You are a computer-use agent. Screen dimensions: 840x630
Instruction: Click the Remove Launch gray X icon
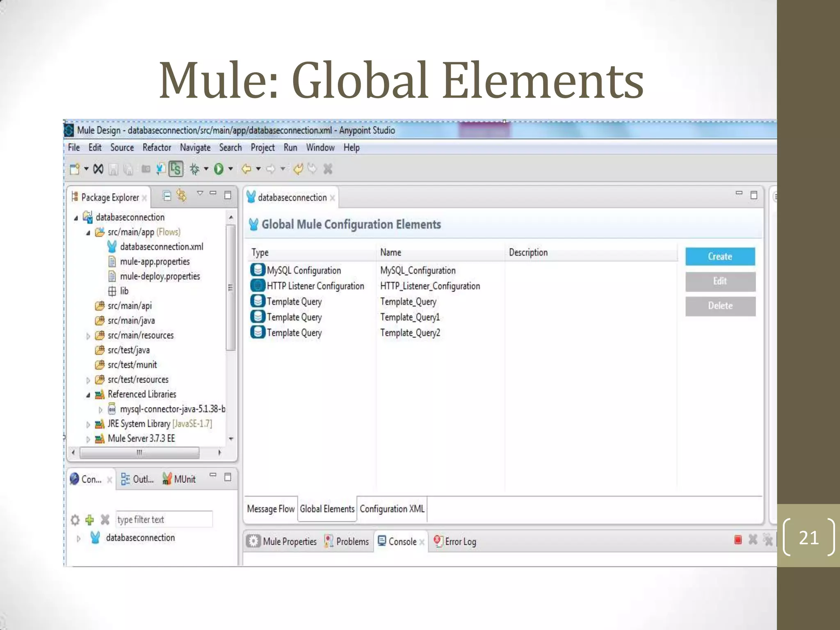[x=753, y=540]
